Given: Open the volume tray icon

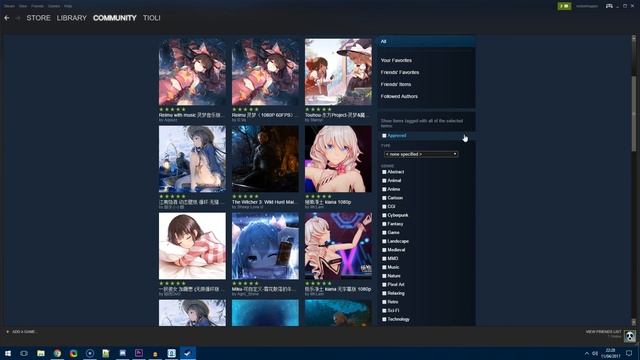Looking at the screenshot, I should [x=595, y=353].
